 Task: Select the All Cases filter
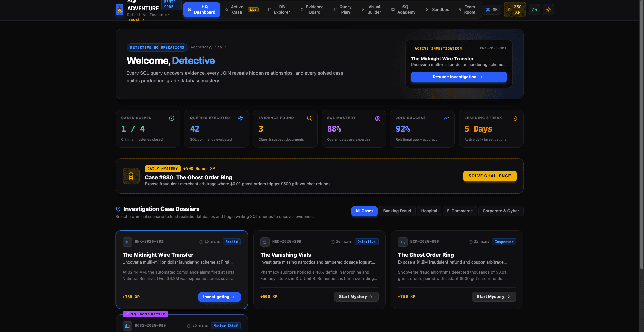tap(364, 211)
